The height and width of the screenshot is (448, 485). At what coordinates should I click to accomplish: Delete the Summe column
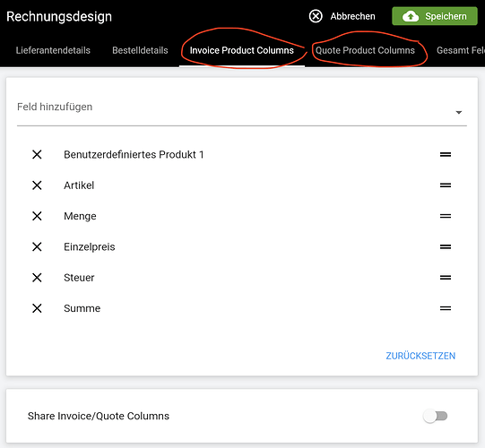point(37,308)
